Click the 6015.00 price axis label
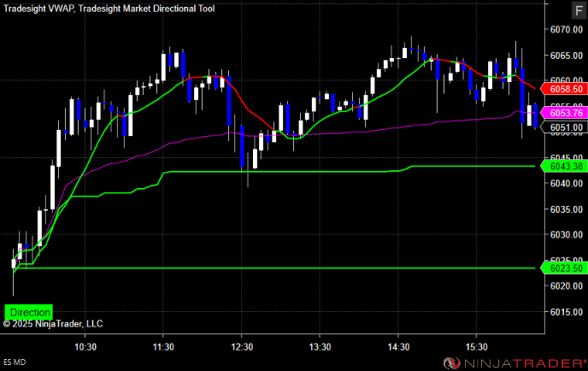 point(567,312)
